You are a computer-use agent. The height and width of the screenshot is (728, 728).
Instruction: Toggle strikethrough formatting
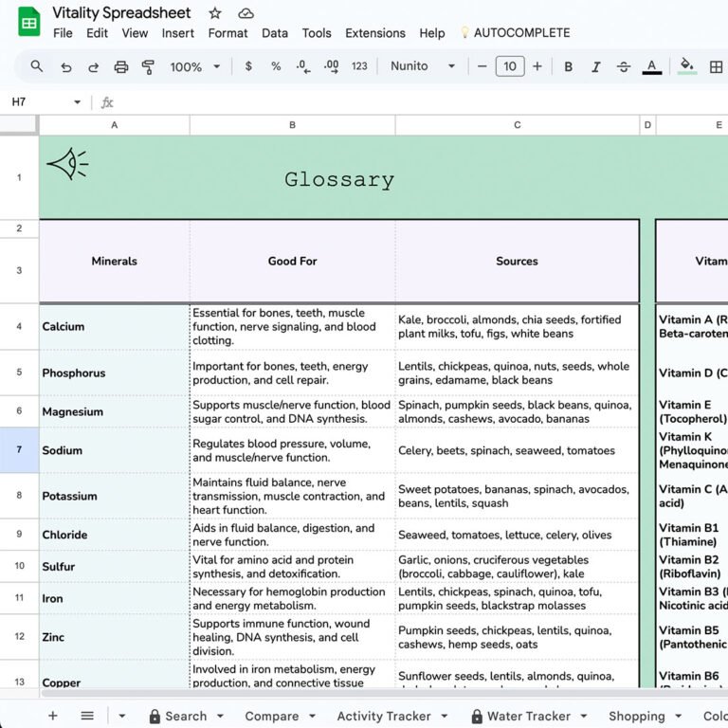pos(623,67)
